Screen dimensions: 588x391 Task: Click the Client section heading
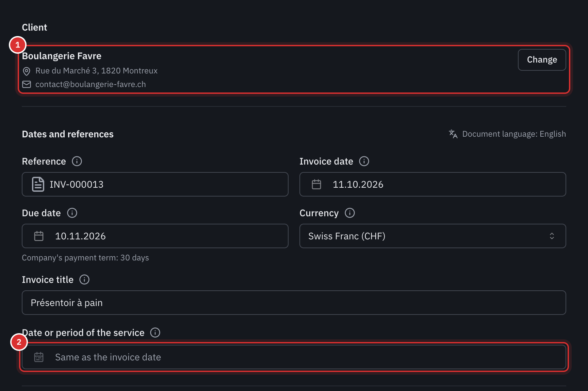tap(34, 27)
